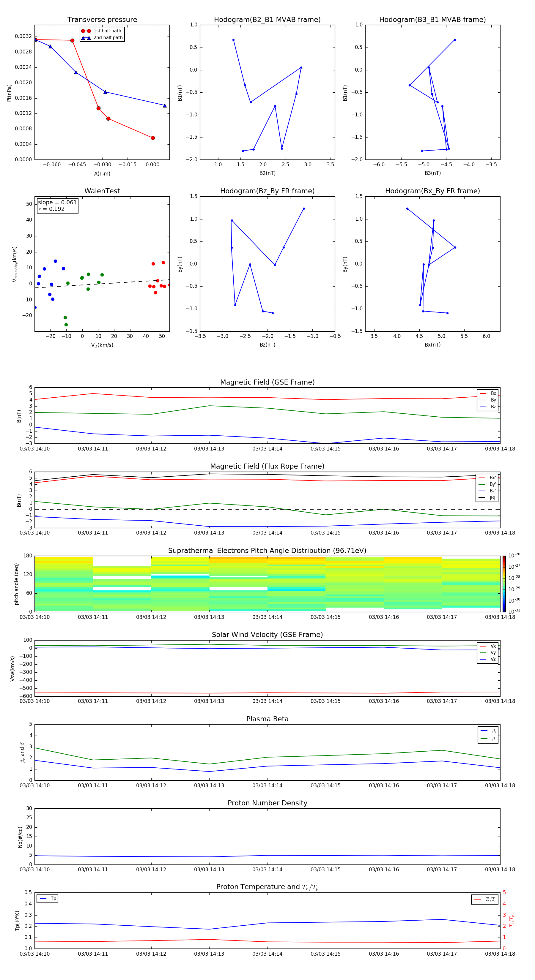Click the βp entry in Plasma Beta legend
The height and width of the screenshot is (980, 535).
[488, 731]
